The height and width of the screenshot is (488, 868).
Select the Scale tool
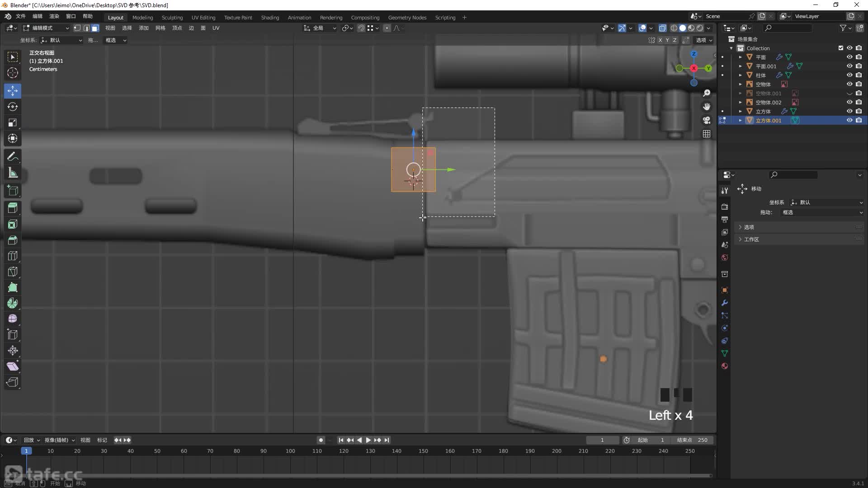(13, 122)
